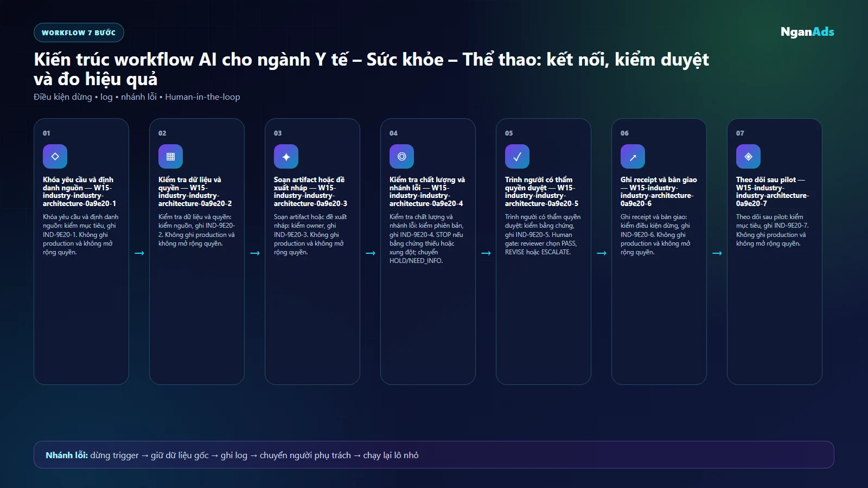Click the filled diamond icon in step 07
This screenshot has height=488, width=868.
coord(748,157)
